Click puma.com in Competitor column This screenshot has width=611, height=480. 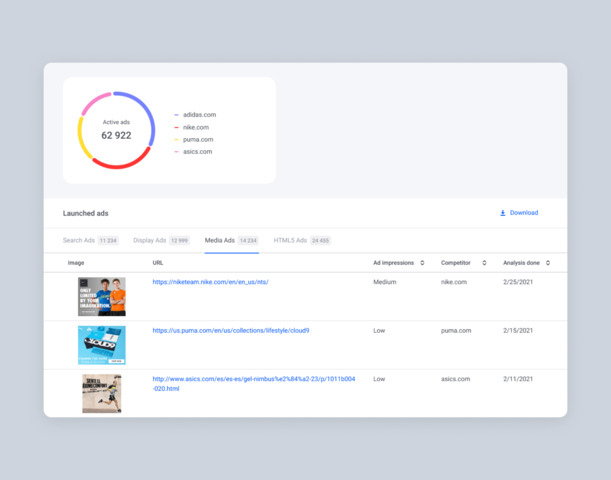coord(456,330)
